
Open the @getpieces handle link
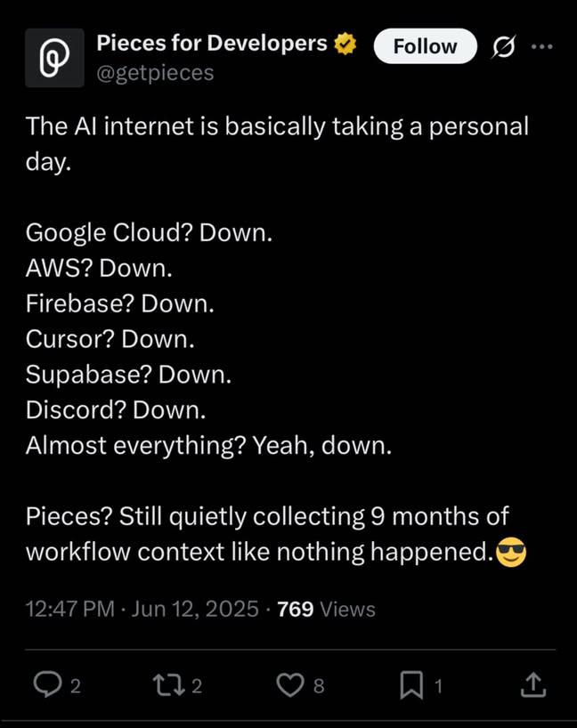point(154,73)
